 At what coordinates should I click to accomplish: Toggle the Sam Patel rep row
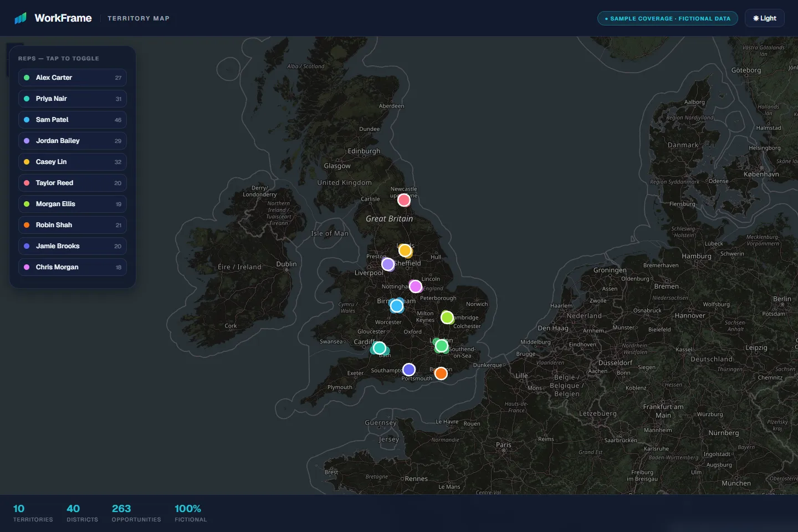[73, 120]
